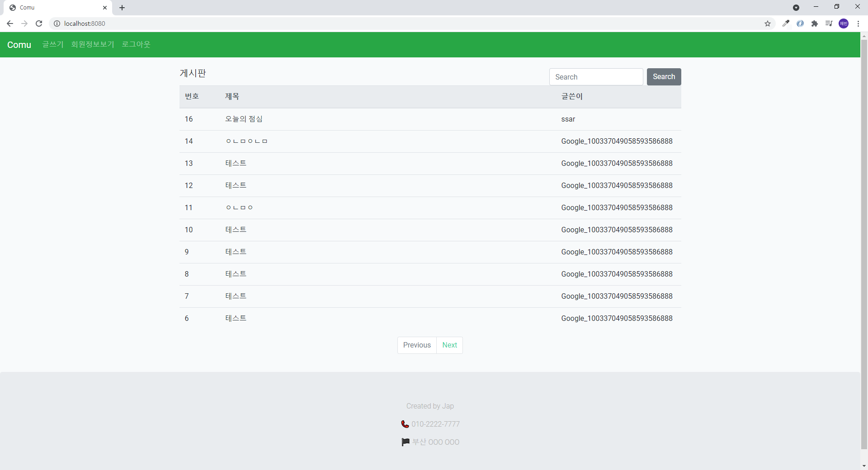The image size is (868, 470).
Task: Click the 로그아웃 menu link
Action: (x=136, y=44)
